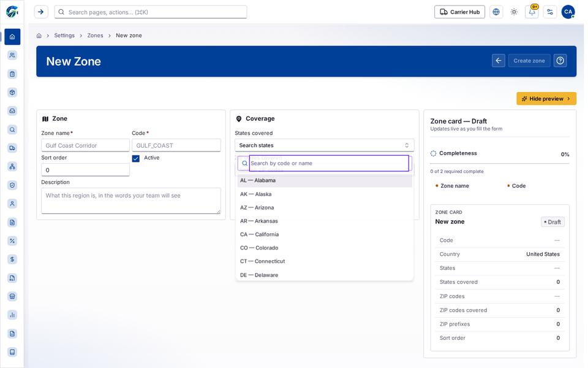Focus the Search by code or name field

tap(329, 163)
